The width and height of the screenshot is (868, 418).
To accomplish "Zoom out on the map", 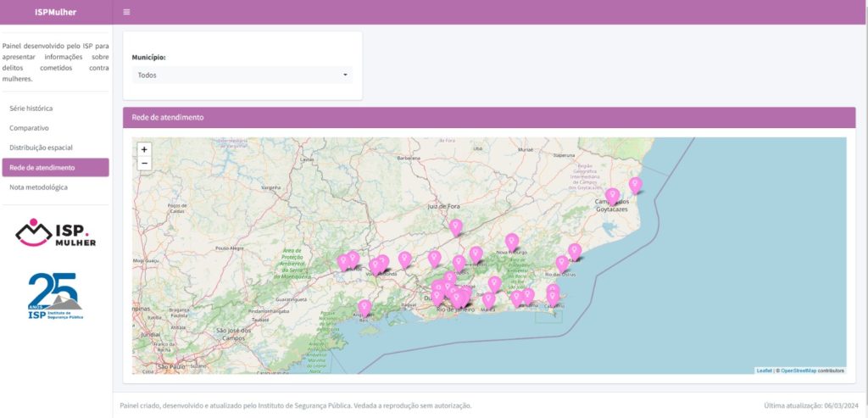I will tap(144, 163).
